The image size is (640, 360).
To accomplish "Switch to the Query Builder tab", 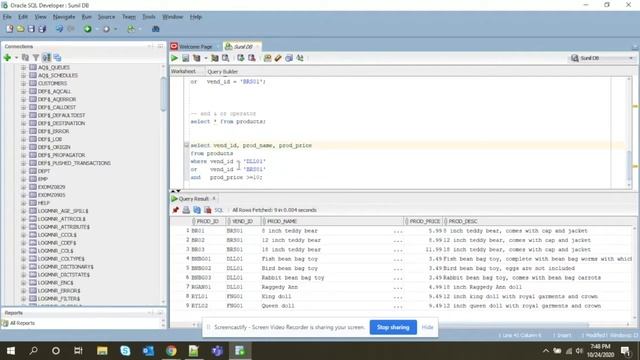I will coord(222,71).
